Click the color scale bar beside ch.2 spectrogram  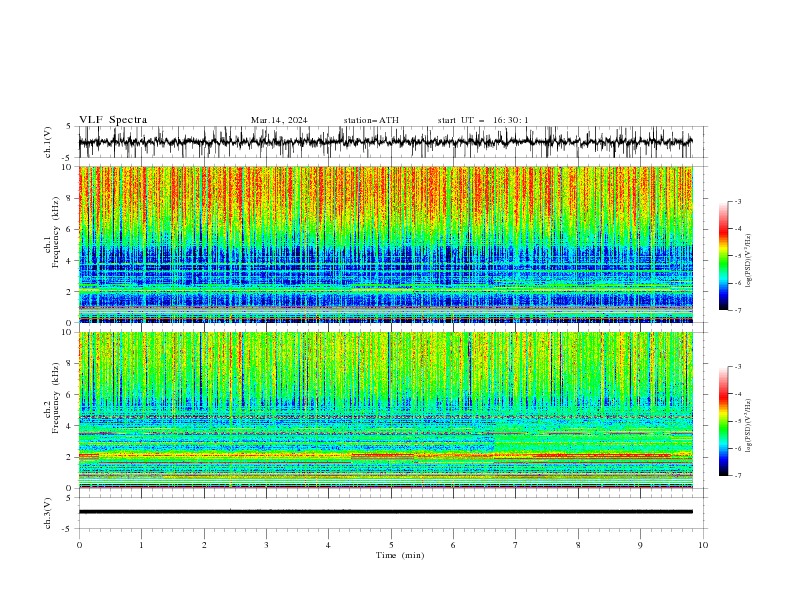tap(724, 421)
